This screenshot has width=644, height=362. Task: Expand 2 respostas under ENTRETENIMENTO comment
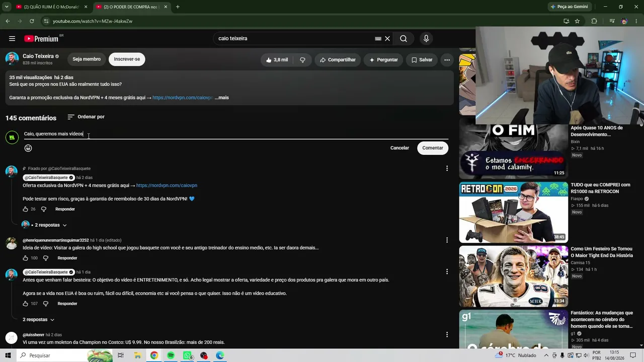[x=38, y=320]
